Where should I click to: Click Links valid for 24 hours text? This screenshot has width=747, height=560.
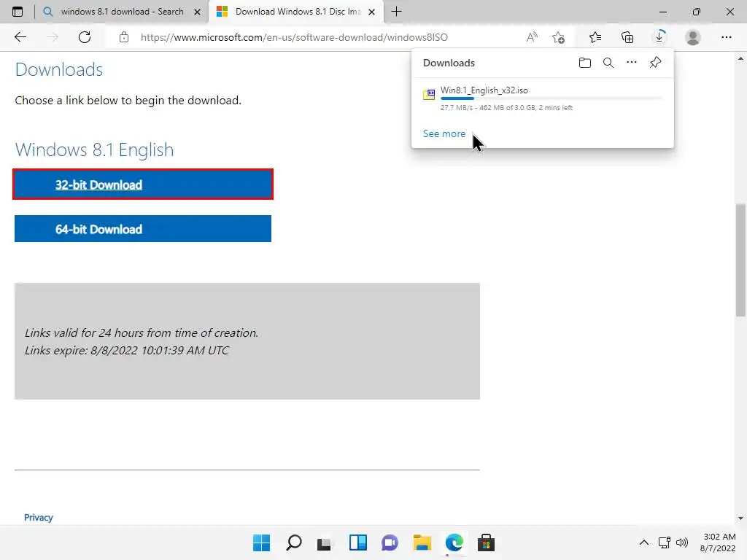click(142, 332)
